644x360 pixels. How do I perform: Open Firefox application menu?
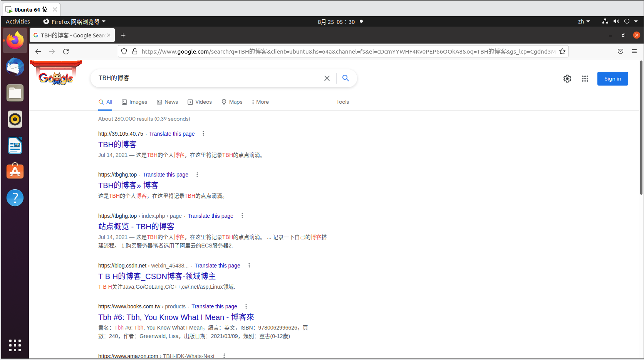[x=634, y=52]
